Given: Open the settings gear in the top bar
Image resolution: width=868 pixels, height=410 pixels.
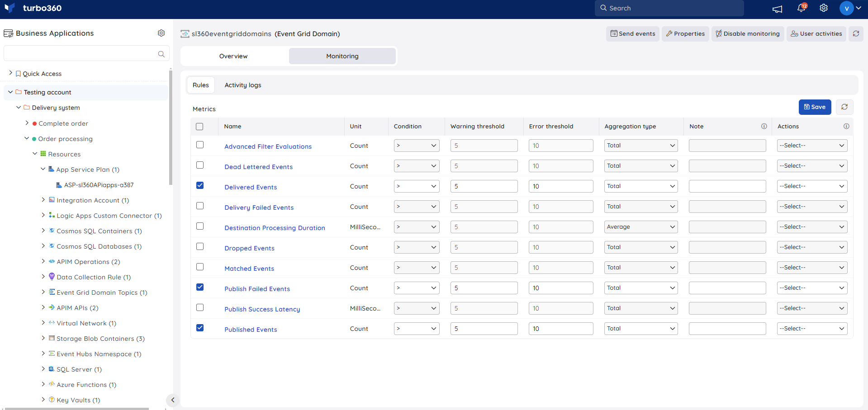Looking at the screenshot, I should point(824,8).
